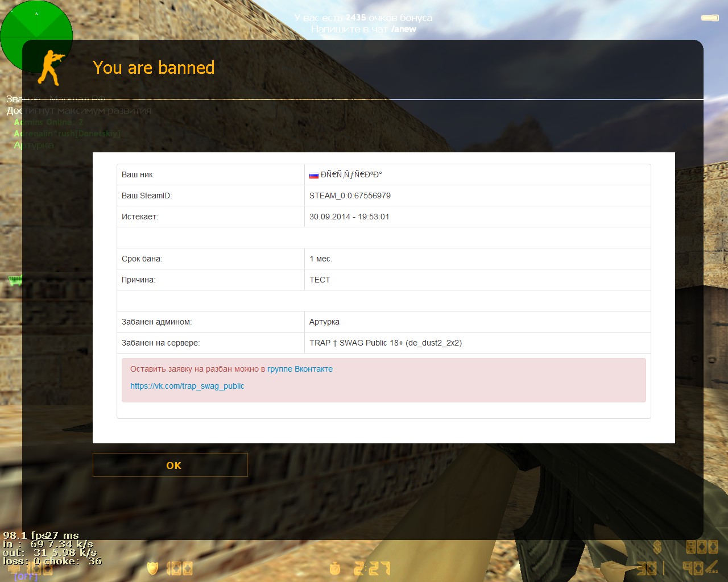Click the round timer clock icon
The height and width of the screenshot is (582, 728).
click(x=335, y=568)
